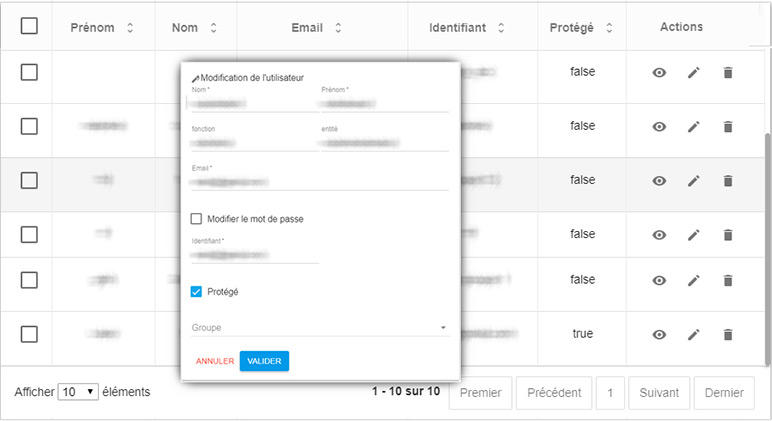Click the delete trash icon in first row
The image size is (772, 421).
click(x=728, y=73)
